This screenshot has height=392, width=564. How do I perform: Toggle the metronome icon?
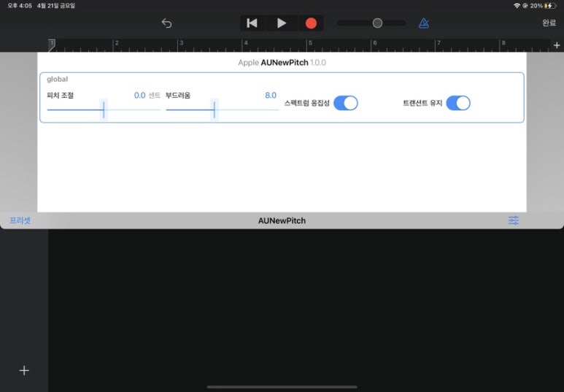pos(424,23)
